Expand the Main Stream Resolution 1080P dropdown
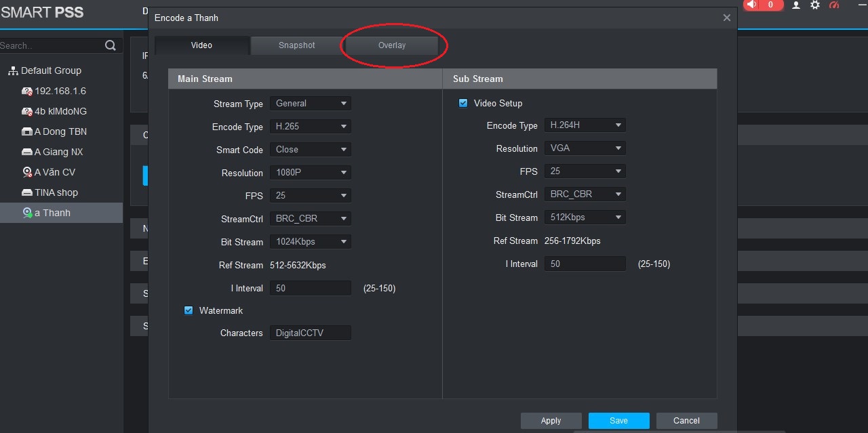The width and height of the screenshot is (868, 433). [x=310, y=172]
